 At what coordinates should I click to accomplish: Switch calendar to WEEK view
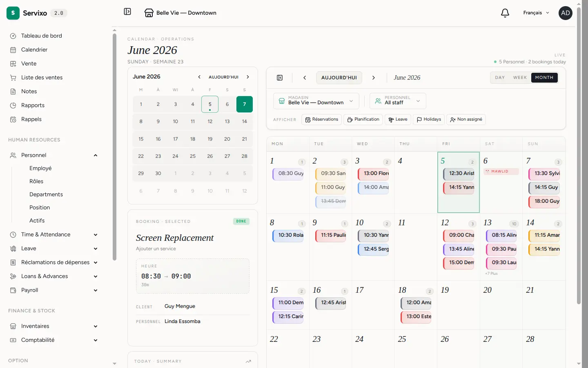[x=520, y=78]
